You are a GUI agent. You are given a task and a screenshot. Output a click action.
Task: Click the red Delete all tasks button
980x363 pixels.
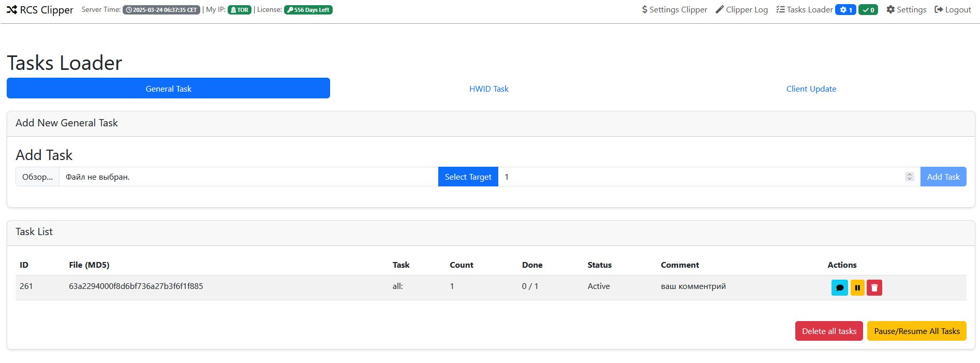pyautogui.click(x=829, y=331)
